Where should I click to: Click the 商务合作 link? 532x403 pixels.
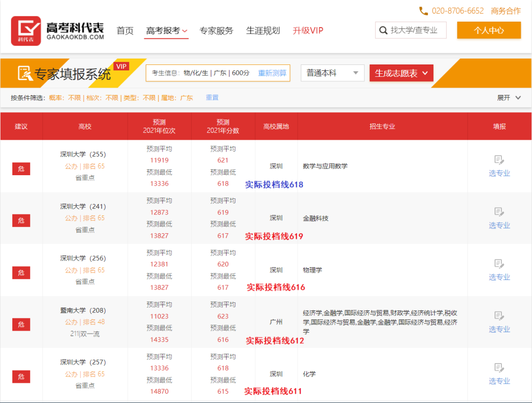point(505,11)
